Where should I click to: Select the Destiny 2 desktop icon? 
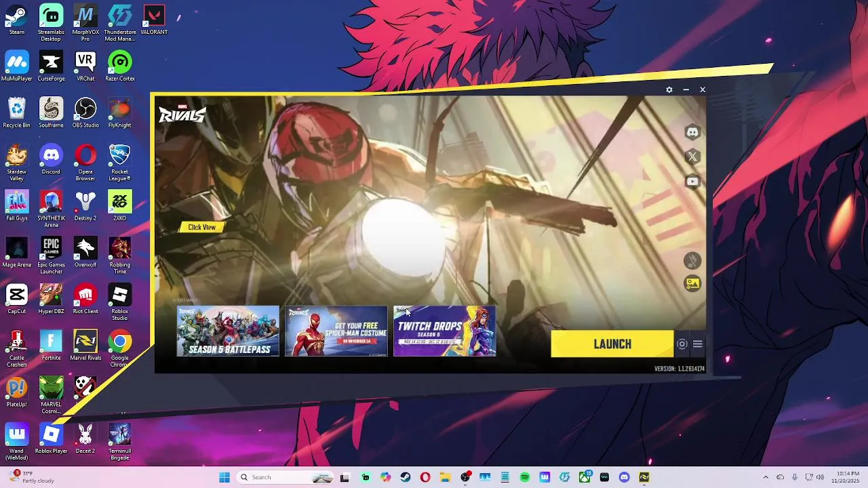[x=85, y=205]
